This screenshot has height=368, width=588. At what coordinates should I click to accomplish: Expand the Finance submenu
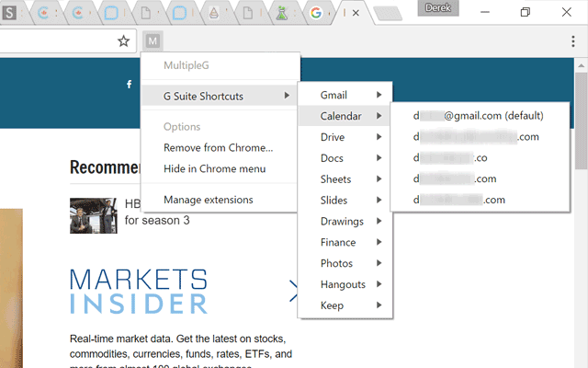coord(345,242)
